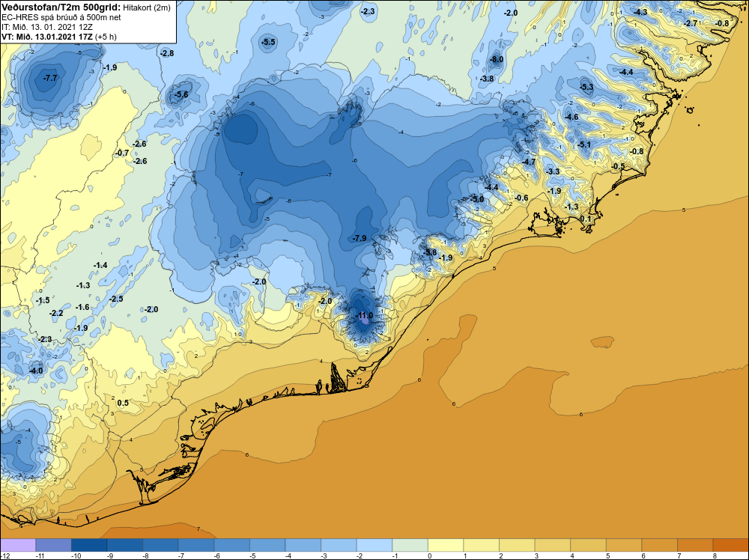This screenshot has height=560, width=749.
Task: Click the '-2.7' temperature label
Action: pos(691,23)
